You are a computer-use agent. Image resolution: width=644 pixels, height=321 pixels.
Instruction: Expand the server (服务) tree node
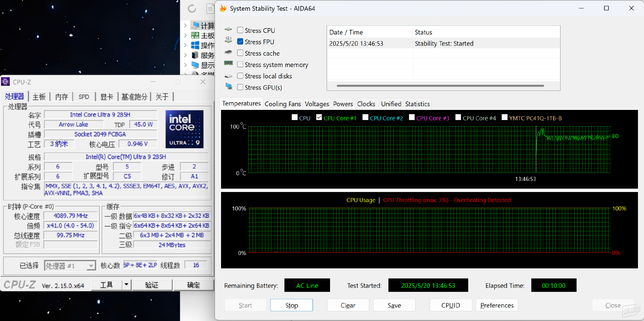[185, 55]
